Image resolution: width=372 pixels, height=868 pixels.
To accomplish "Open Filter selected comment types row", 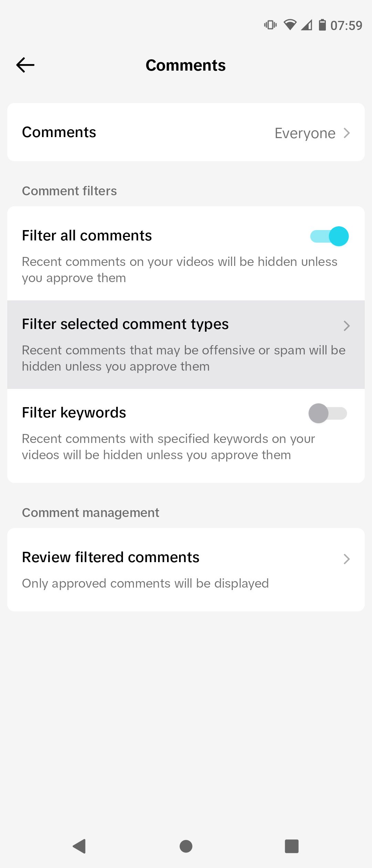I will coord(172,344).
